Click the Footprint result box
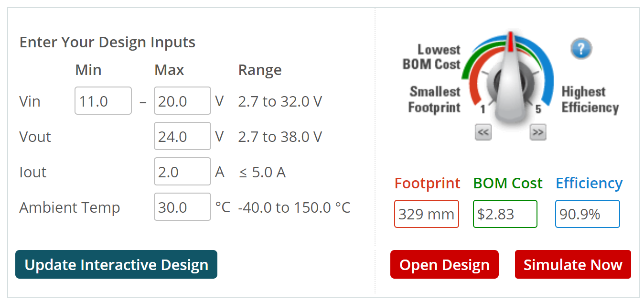644x304 pixels. coord(427,214)
